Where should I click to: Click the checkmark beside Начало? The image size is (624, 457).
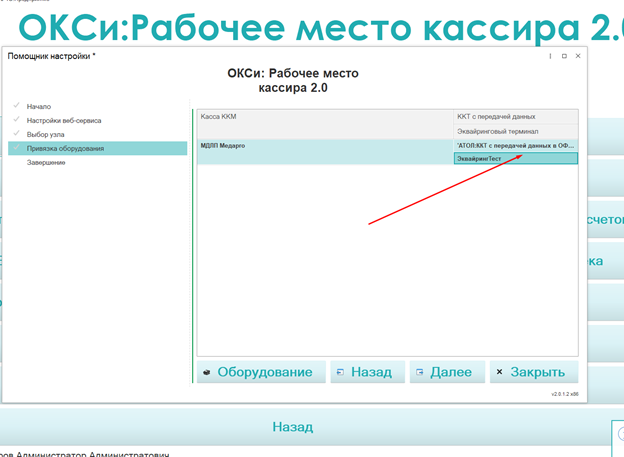coord(16,105)
